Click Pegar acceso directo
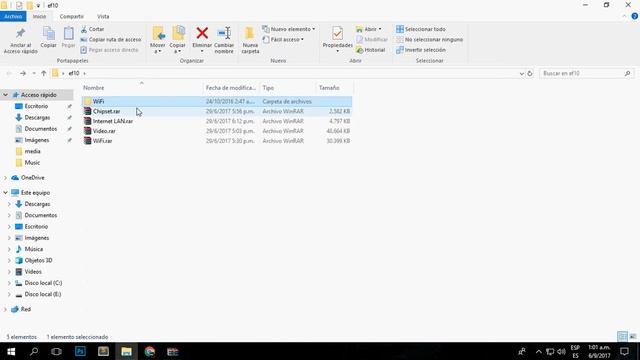The width and height of the screenshot is (640, 360). (x=109, y=50)
